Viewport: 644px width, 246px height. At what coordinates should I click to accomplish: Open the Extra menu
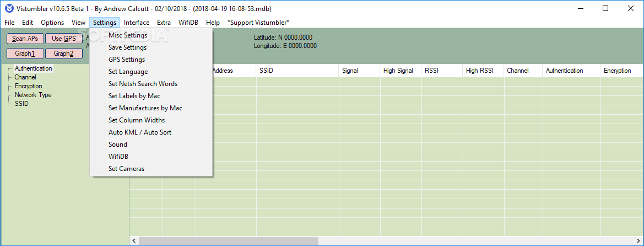click(164, 23)
